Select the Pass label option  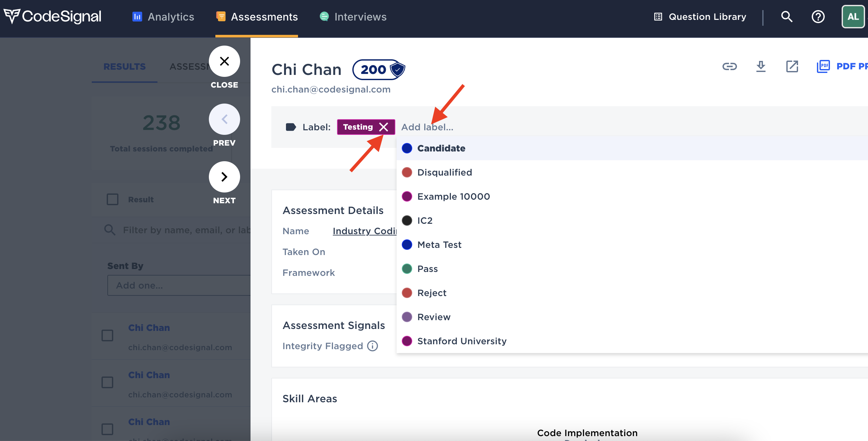[632, 269]
